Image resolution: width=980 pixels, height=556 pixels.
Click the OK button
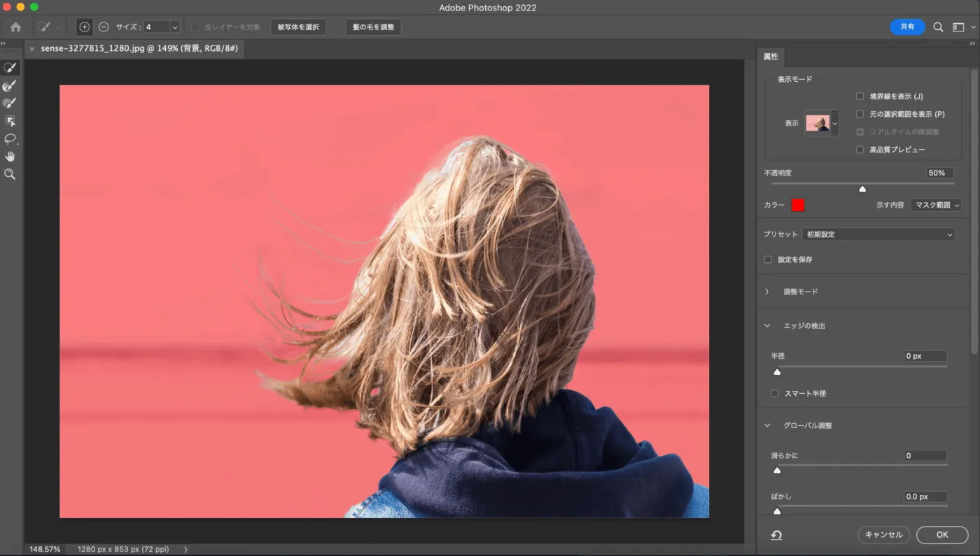pyautogui.click(x=942, y=535)
